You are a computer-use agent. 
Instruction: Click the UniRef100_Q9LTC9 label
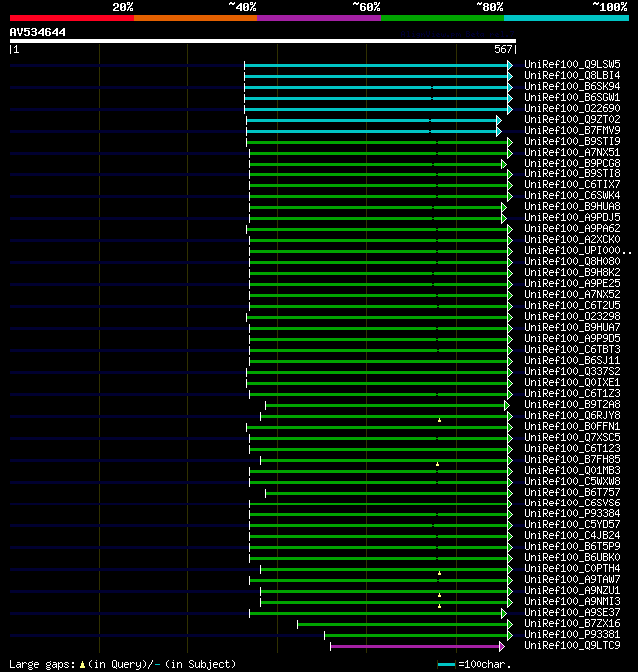[572, 646]
